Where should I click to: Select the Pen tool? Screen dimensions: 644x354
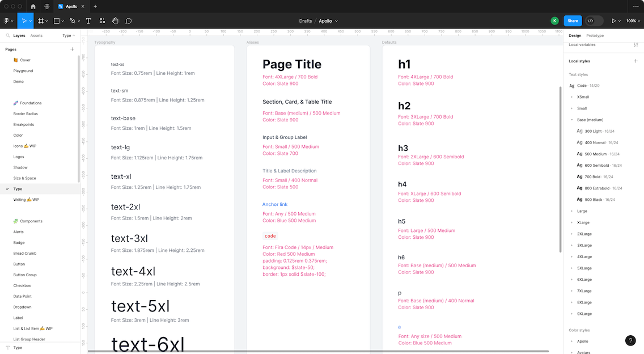click(73, 21)
